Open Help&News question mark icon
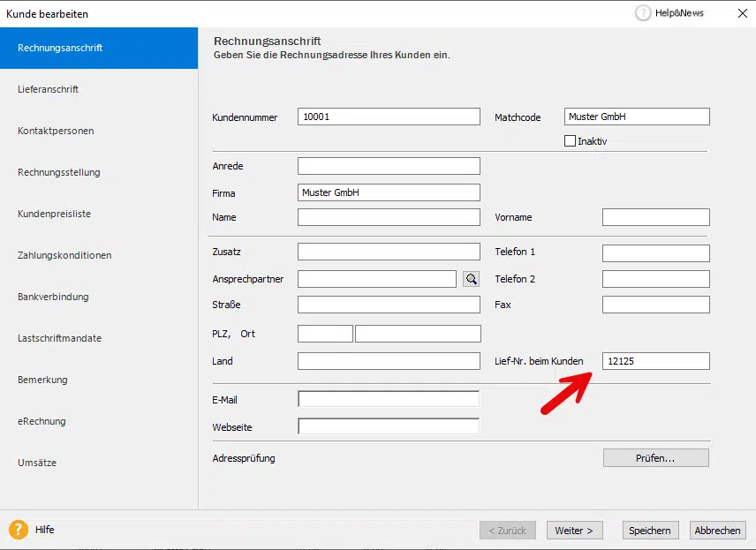 click(x=642, y=13)
